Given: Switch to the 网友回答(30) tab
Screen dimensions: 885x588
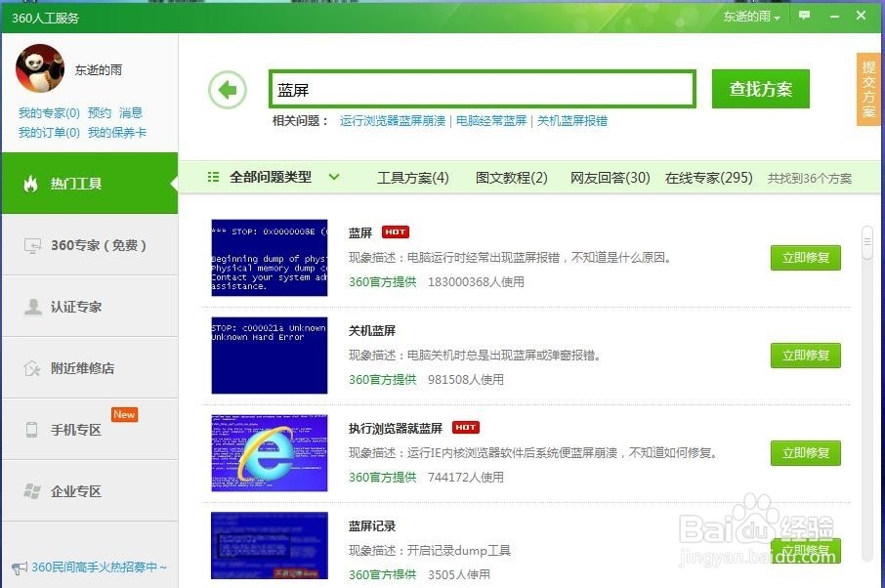Looking at the screenshot, I should tap(611, 178).
